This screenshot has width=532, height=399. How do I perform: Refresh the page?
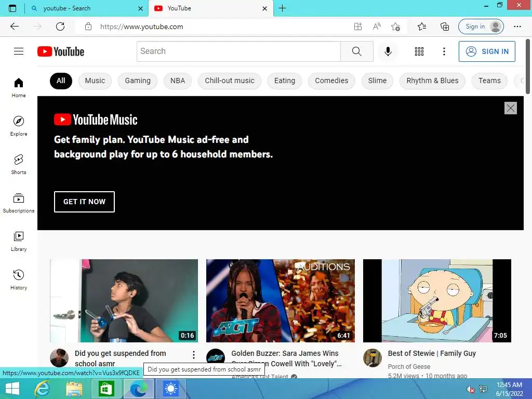point(60,26)
